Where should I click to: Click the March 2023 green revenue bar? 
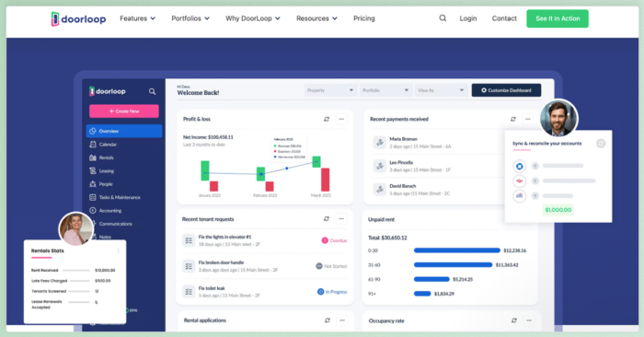[316, 161]
